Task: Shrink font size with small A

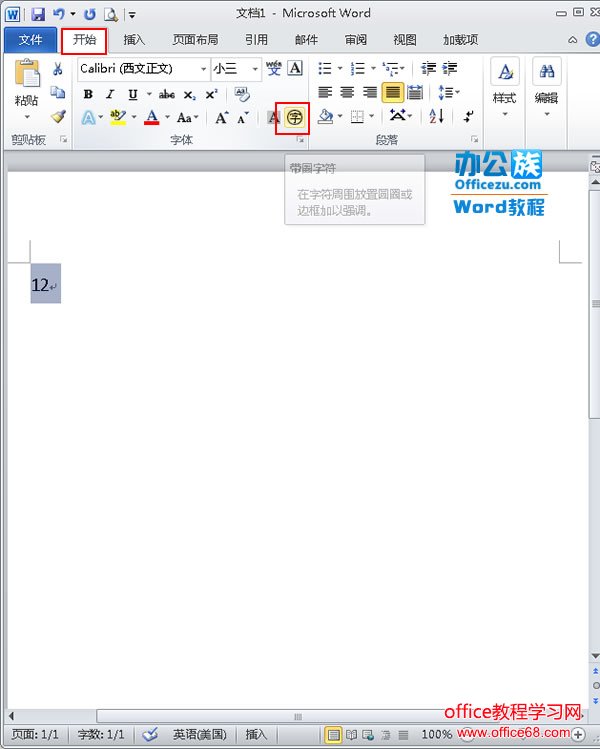Action: pos(243,118)
